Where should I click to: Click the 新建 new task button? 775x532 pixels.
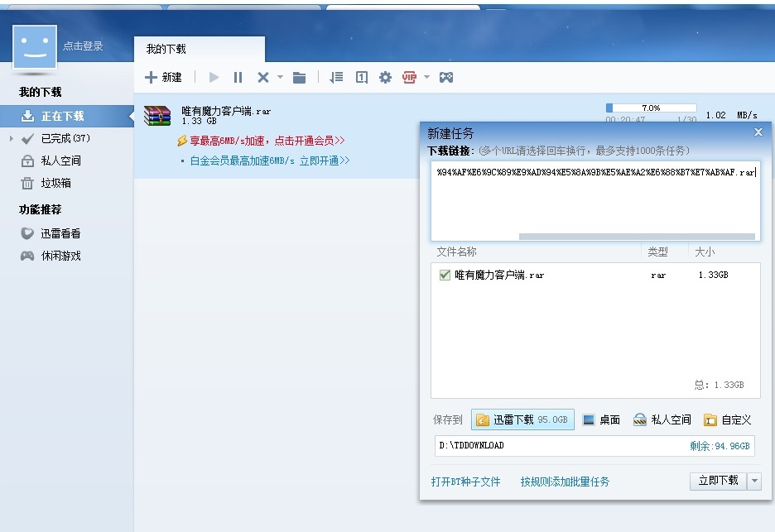click(x=163, y=77)
